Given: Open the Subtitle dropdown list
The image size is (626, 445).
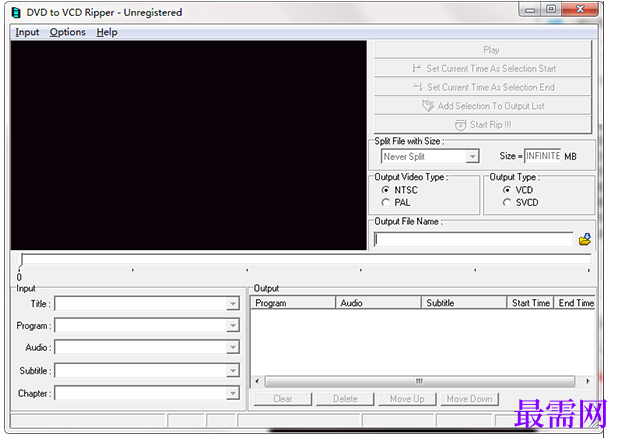Looking at the screenshot, I should pos(232,371).
